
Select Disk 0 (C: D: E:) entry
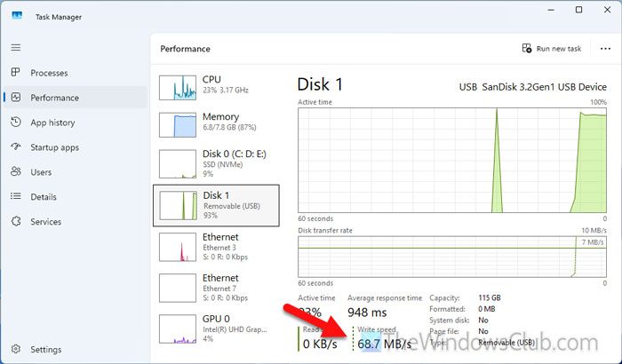(x=216, y=162)
